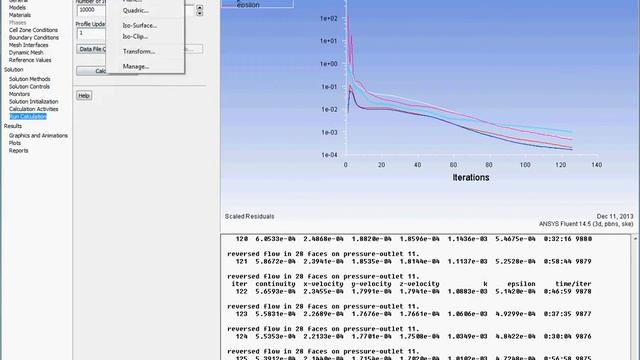640x360 pixels.
Task: Click the iteration 123 row in the console
Action: click(x=413, y=314)
